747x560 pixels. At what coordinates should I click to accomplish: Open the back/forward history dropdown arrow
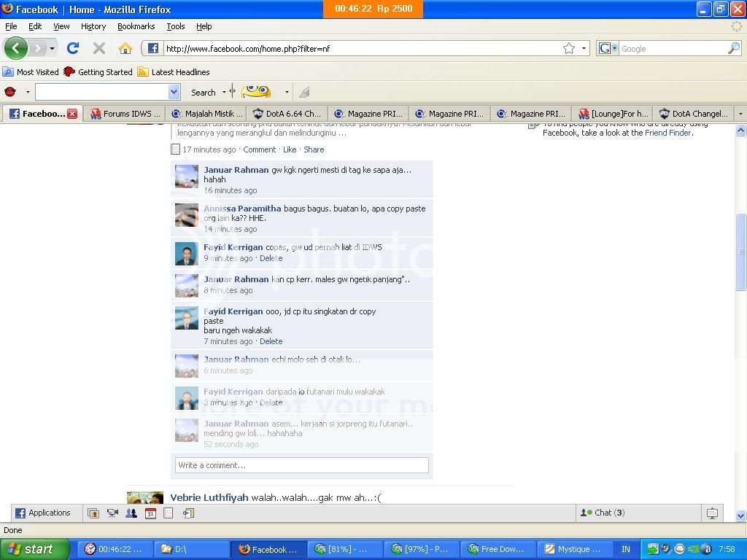(x=52, y=48)
